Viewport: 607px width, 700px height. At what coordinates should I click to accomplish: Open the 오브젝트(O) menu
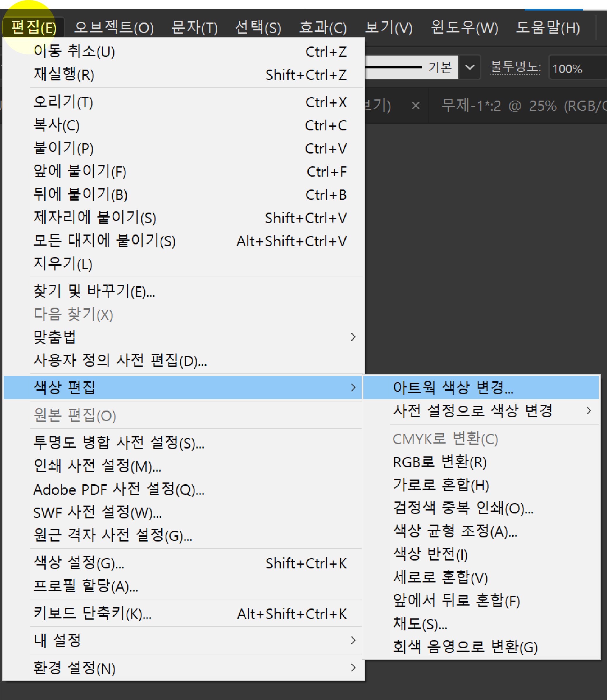pos(114,27)
